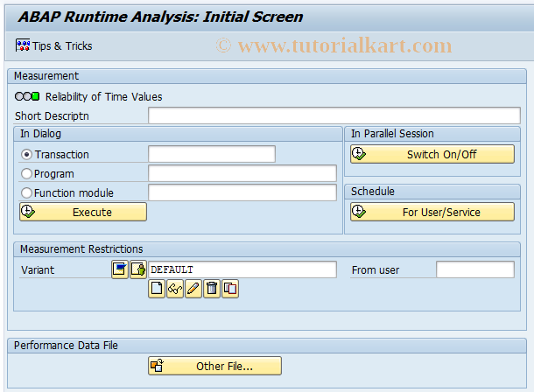The width and height of the screenshot is (534, 392).
Task: Click the Variant field containing DEFAULT
Action: (x=242, y=269)
